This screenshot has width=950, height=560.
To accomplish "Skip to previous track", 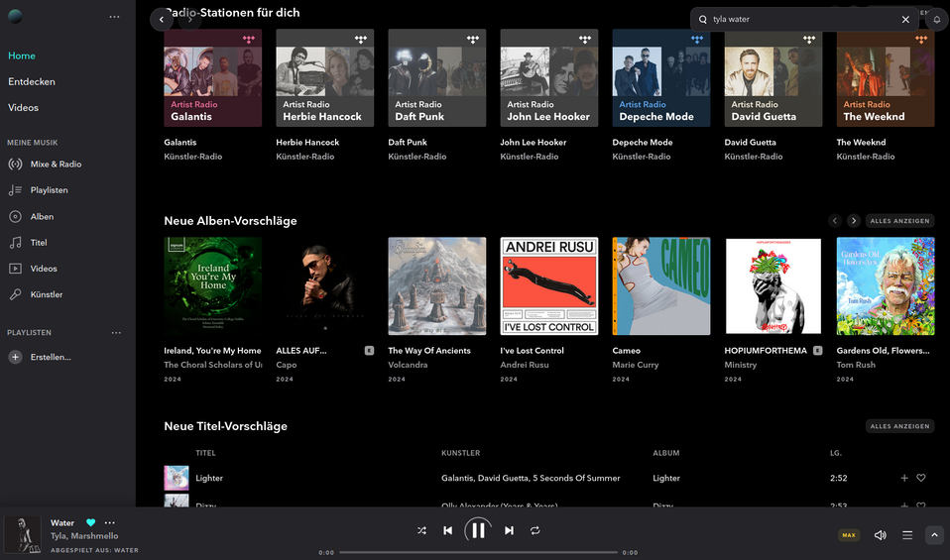I will pos(448,530).
